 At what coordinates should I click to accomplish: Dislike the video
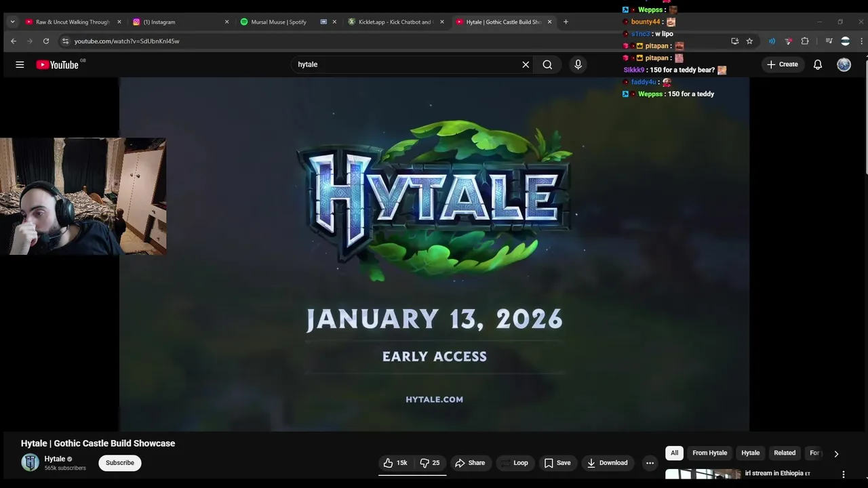(x=430, y=463)
